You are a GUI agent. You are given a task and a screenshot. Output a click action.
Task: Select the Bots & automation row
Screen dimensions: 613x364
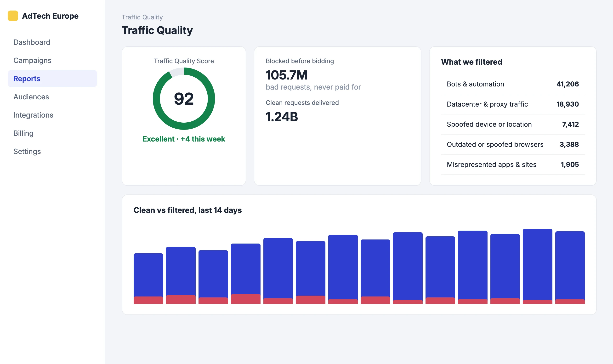512,84
